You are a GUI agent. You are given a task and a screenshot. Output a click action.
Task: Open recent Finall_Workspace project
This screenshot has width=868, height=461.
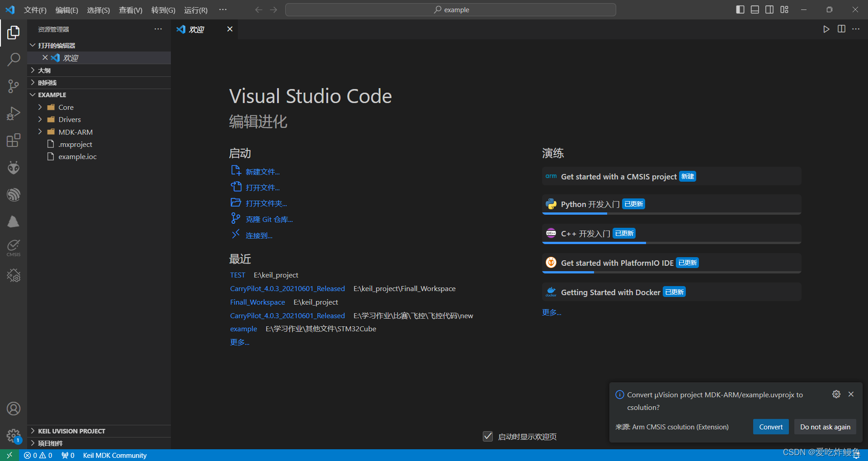click(x=257, y=302)
